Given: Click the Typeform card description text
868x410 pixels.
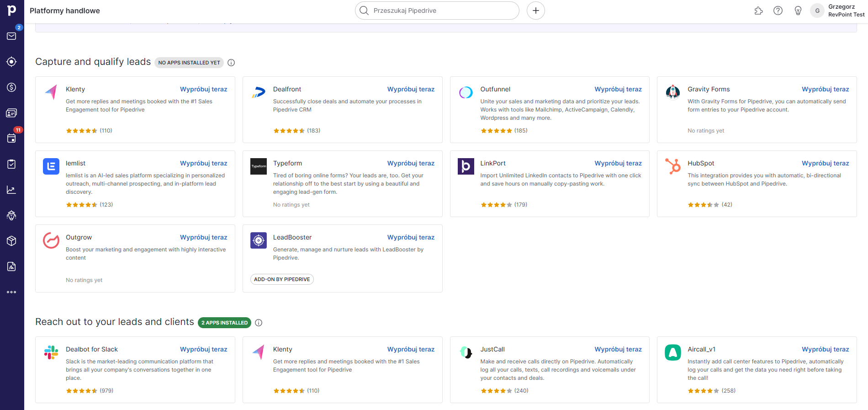Looking at the screenshot, I should [x=348, y=184].
